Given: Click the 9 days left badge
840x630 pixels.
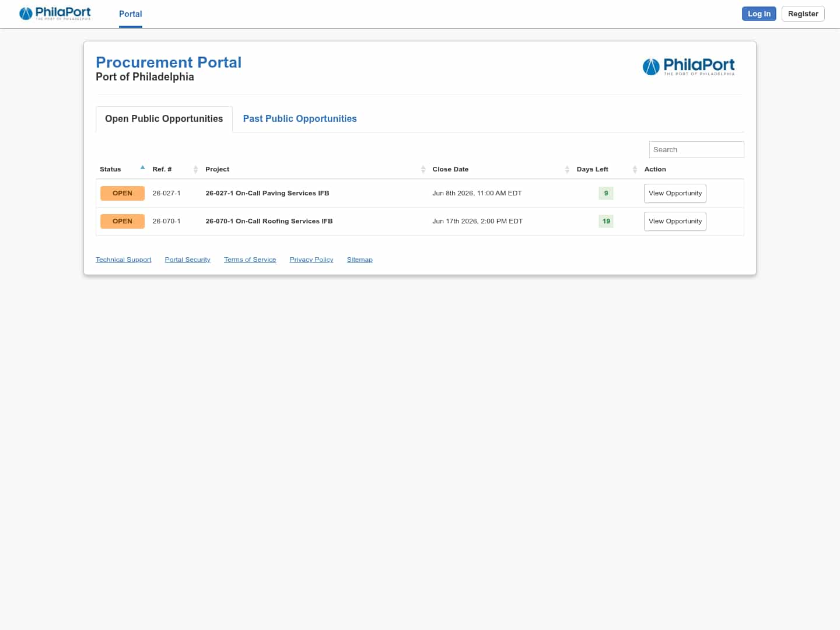Looking at the screenshot, I should coord(606,193).
